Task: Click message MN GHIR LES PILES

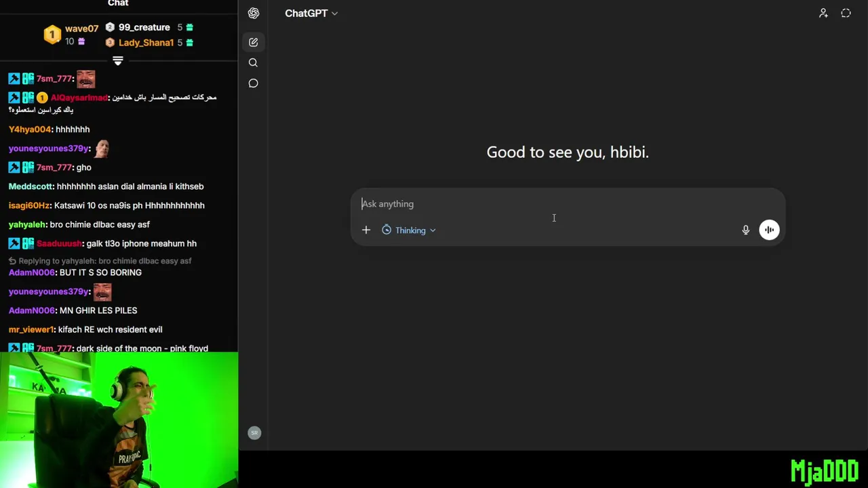Action: pos(98,310)
